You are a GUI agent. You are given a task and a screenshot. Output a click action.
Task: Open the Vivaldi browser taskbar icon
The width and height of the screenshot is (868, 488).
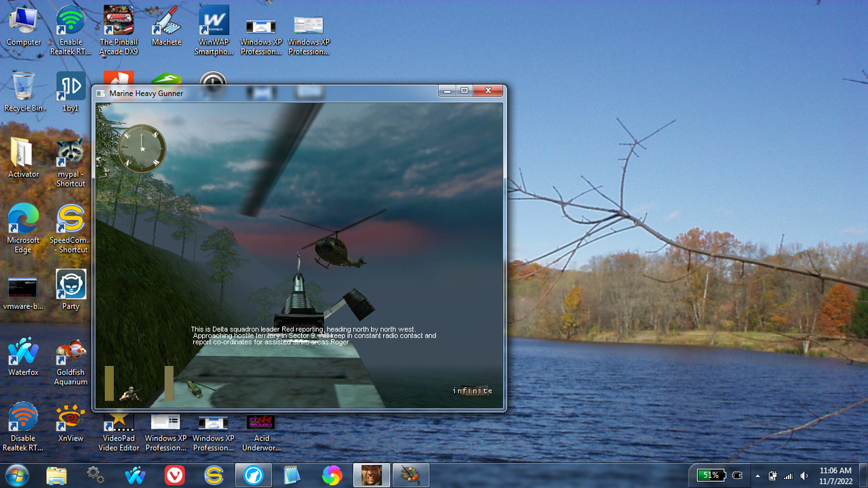(175, 475)
